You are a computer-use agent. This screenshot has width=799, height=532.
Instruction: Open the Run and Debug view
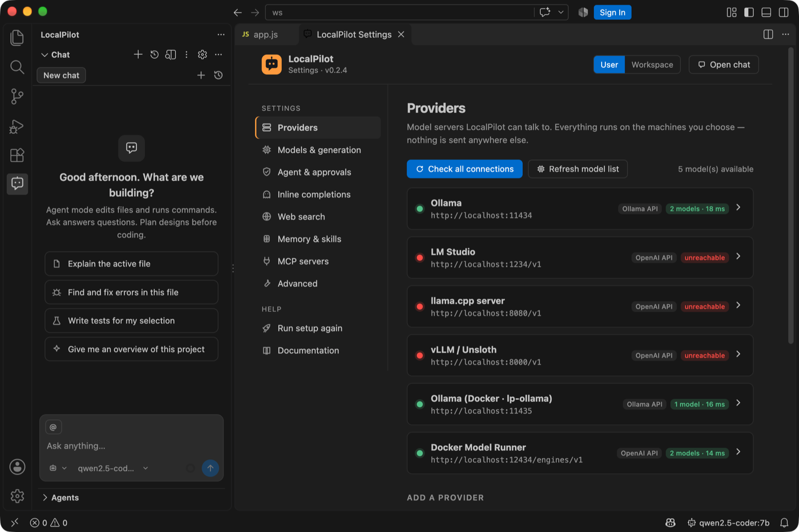coord(17,126)
